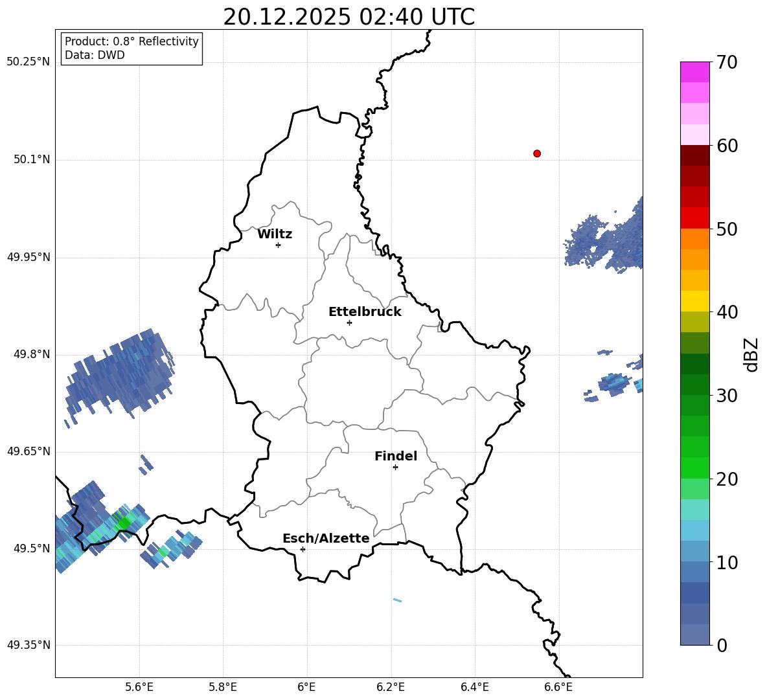Click the red radar site marker
This screenshot has height=700, width=767.
point(537,153)
